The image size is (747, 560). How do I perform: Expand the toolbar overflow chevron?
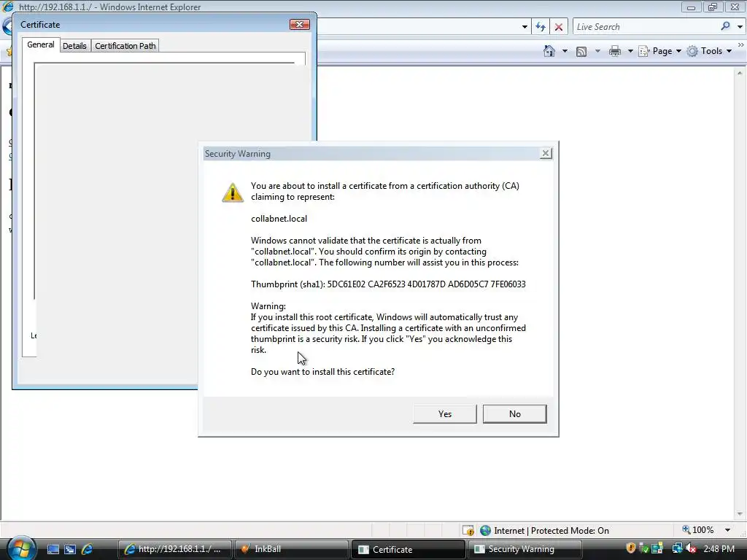tap(741, 44)
